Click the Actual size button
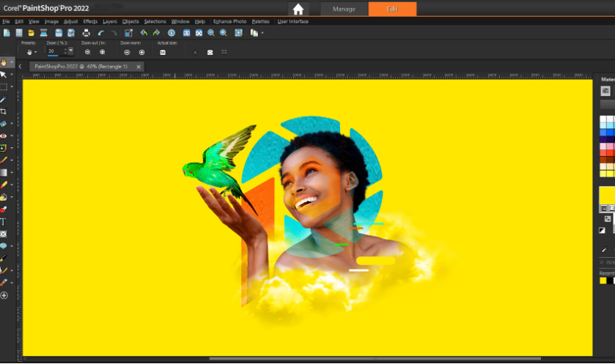 pyautogui.click(x=163, y=52)
